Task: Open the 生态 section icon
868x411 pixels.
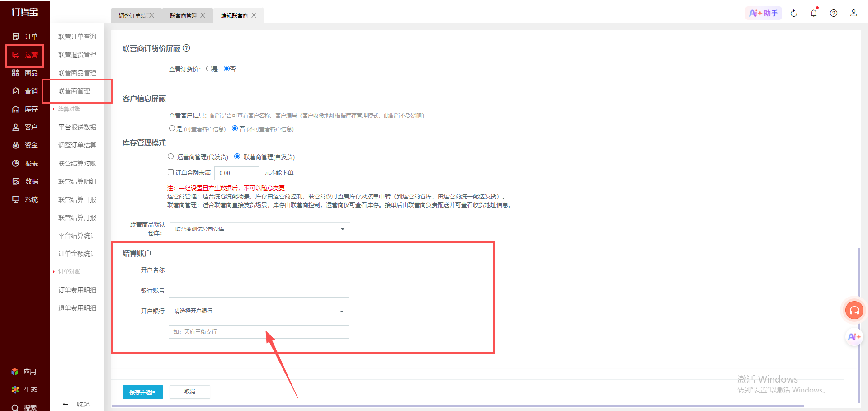Action: pyautogui.click(x=15, y=389)
